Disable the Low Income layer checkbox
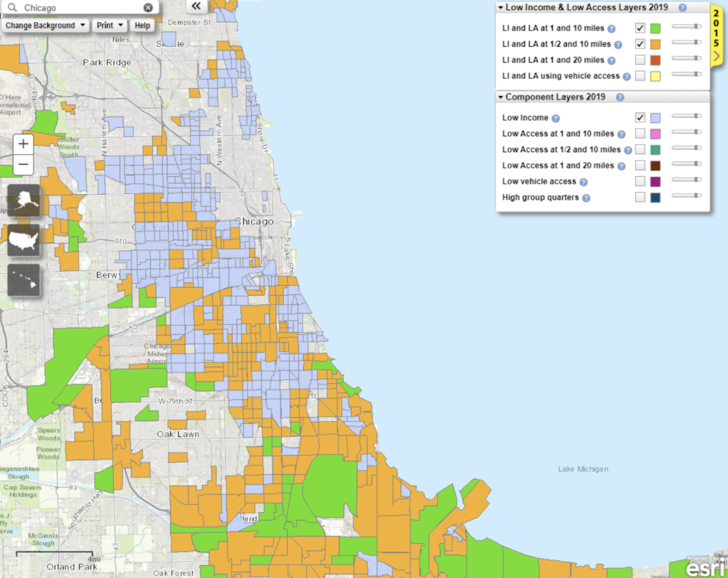Image resolution: width=728 pixels, height=578 pixels. (x=640, y=117)
